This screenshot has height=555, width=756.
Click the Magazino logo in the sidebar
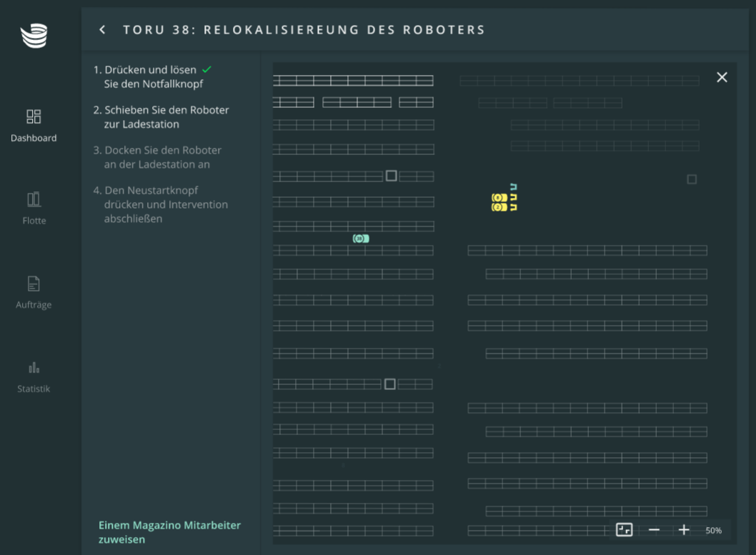pyautogui.click(x=34, y=35)
